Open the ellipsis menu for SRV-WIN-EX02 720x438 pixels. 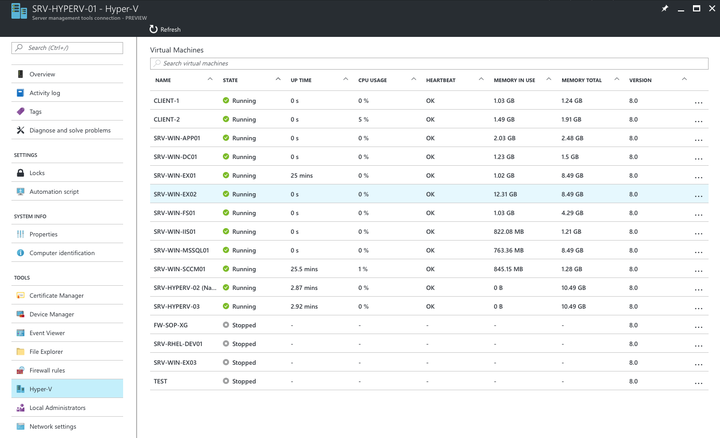(x=698, y=196)
